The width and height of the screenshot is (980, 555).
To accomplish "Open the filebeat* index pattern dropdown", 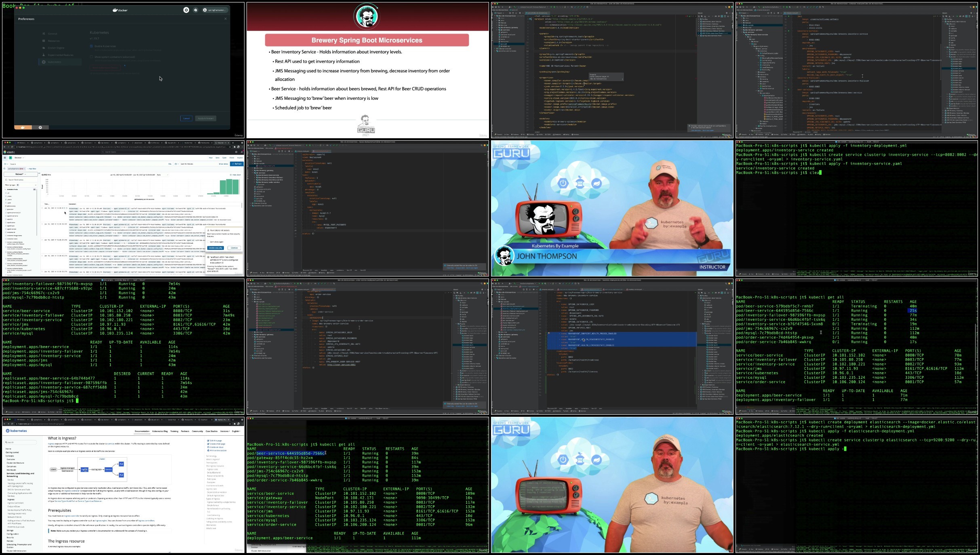I will pos(21,174).
